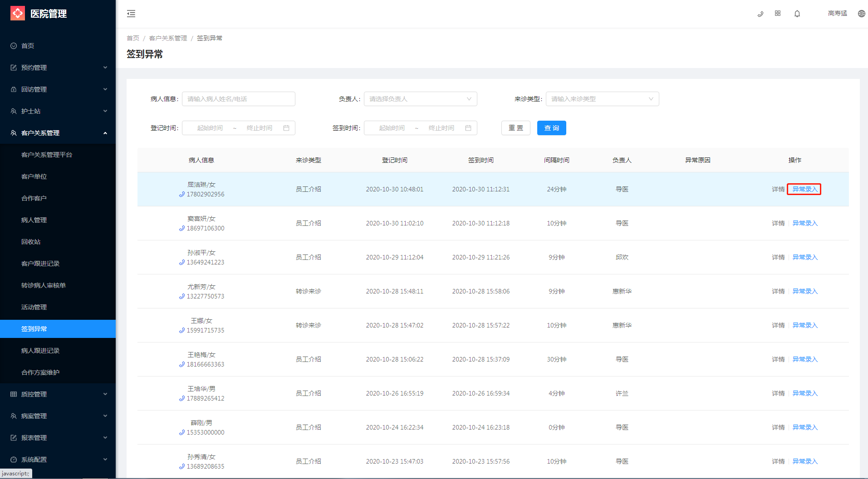This screenshot has width=868, height=479.
Task: Click the hospital management logo icon
Action: click(x=18, y=13)
